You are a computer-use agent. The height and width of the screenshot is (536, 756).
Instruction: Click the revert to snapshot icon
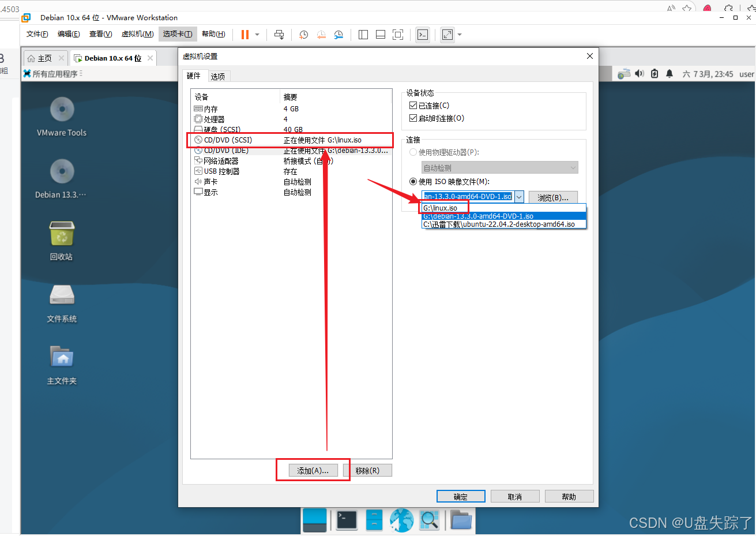tap(321, 35)
